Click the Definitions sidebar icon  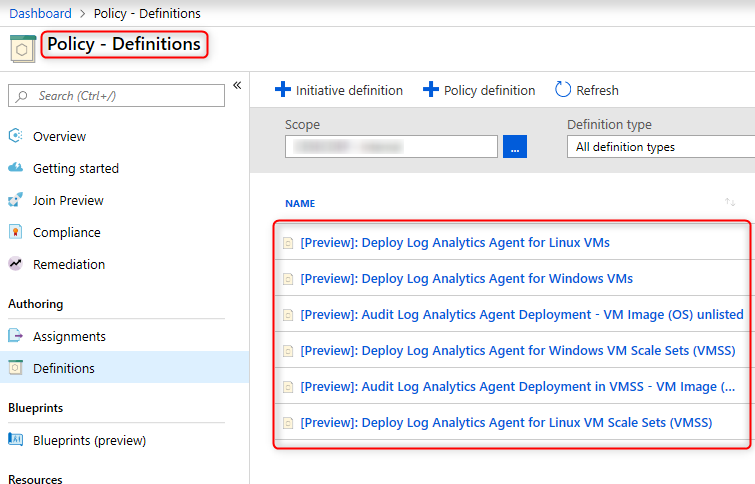coord(15,367)
